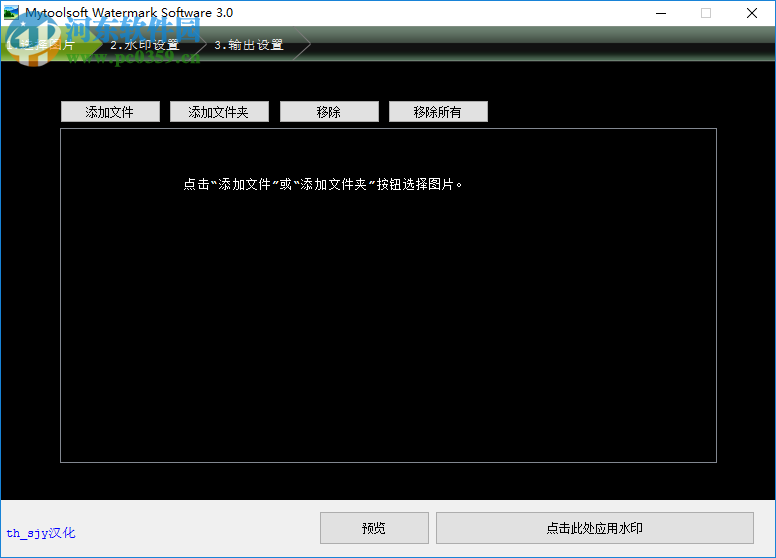Image resolution: width=776 pixels, height=558 pixels.
Task: Click the empty bottom status bar area
Action: click(198, 528)
